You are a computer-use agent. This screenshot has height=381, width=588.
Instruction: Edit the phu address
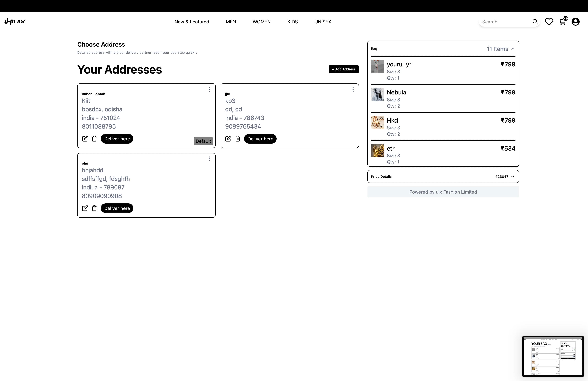(85, 208)
